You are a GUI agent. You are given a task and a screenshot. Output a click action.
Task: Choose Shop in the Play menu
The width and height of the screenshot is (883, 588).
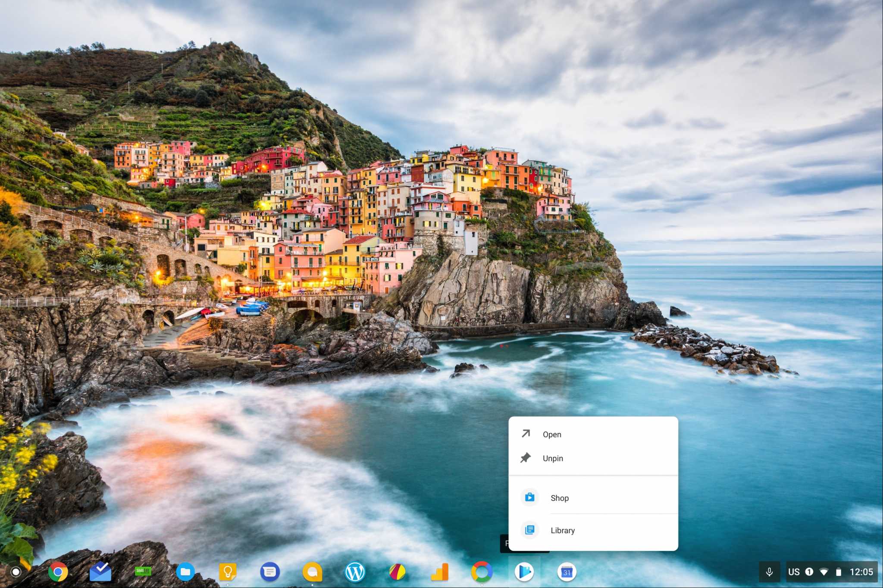pyautogui.click(x=559, y=498)
